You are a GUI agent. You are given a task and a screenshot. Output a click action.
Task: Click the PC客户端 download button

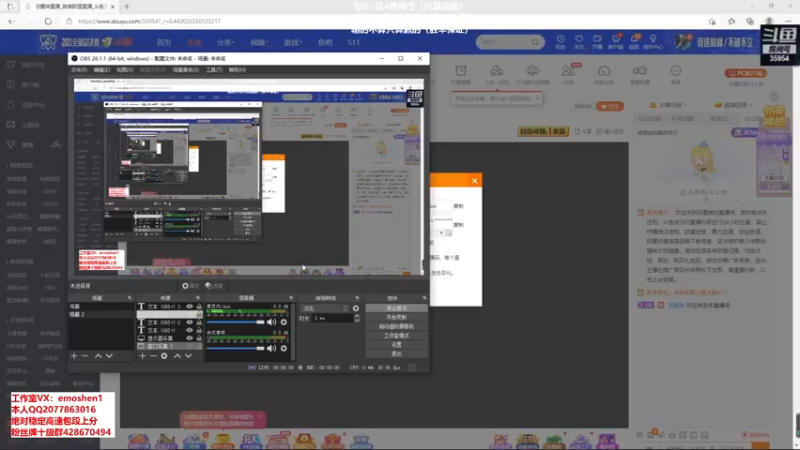745,73
